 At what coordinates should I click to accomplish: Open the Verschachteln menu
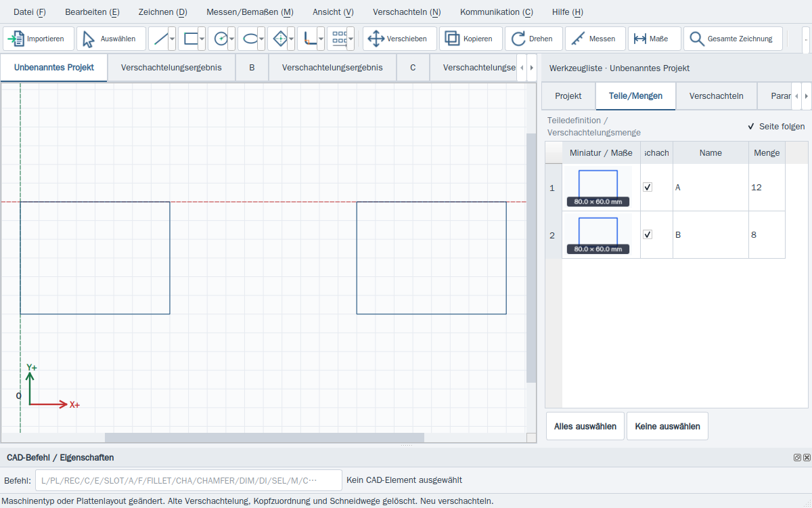407,12
